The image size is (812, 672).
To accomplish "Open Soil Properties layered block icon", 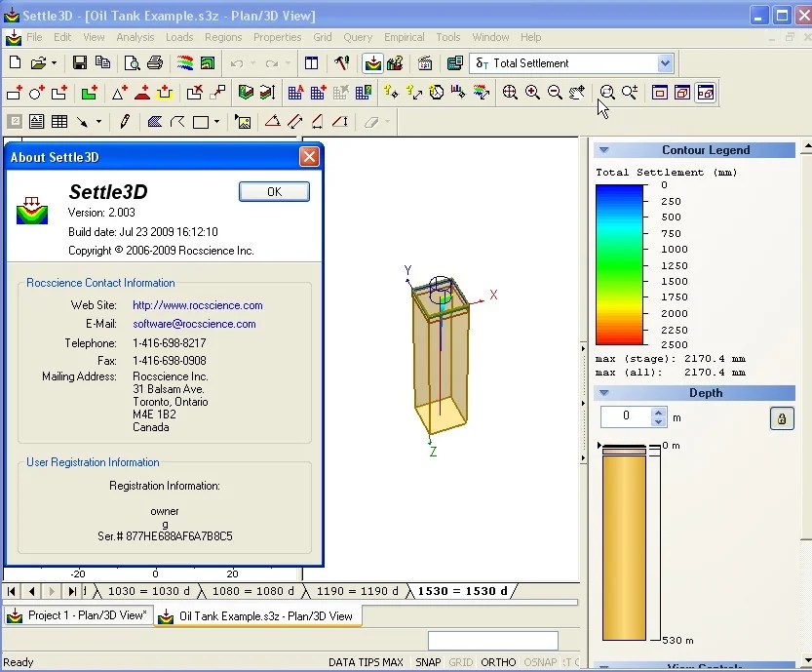I will pyautogui.click(x=246, y=93).
